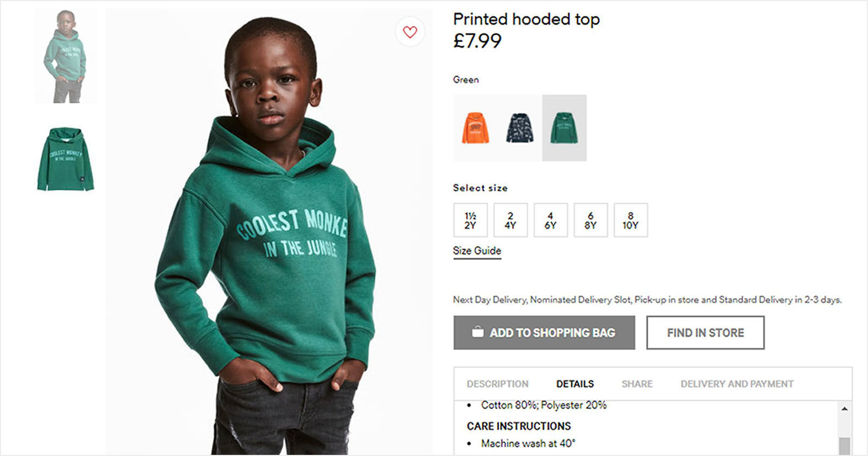Choose size 8-10Y
This screenshot has width=868, height=456.
[x=630, y=220]
